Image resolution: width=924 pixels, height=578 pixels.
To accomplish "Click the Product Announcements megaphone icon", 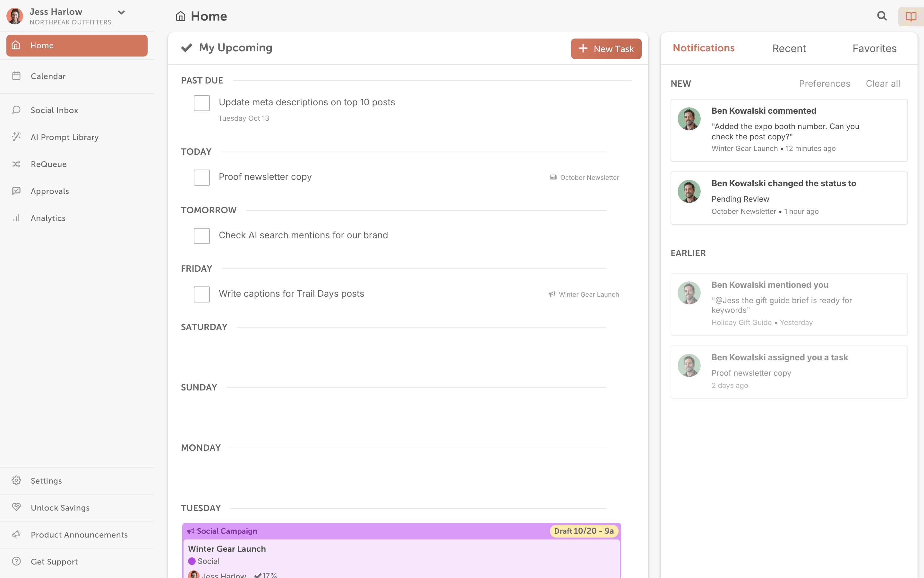I will point(16,534).
